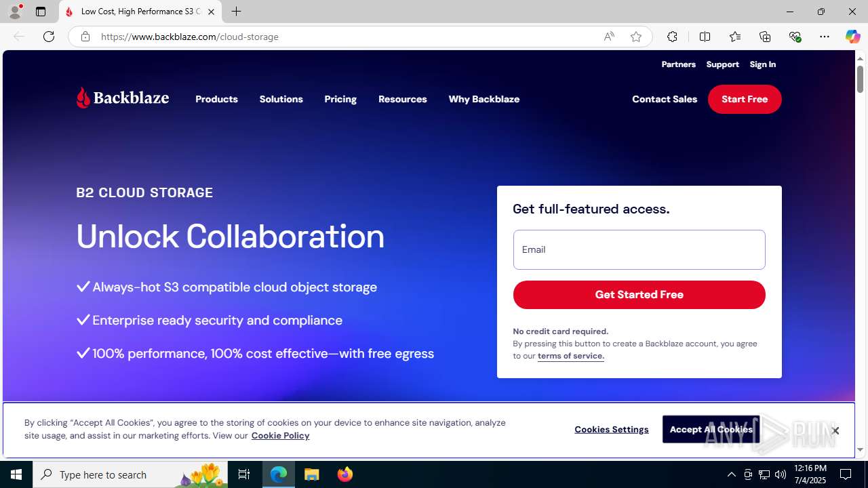Open the tab actions menu icon
Image resolution: width=868 pixels, height=488 pixels.
click(x=41, y=12)
